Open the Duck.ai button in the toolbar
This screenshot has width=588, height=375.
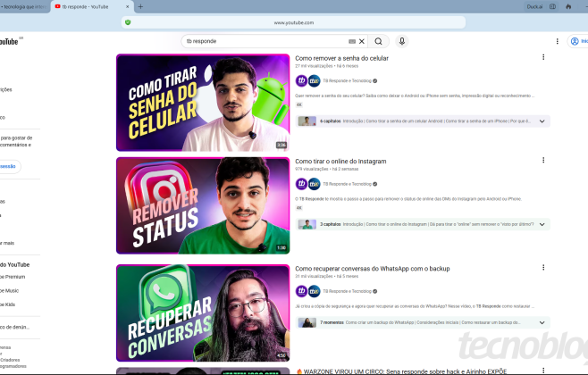(534, 6)
